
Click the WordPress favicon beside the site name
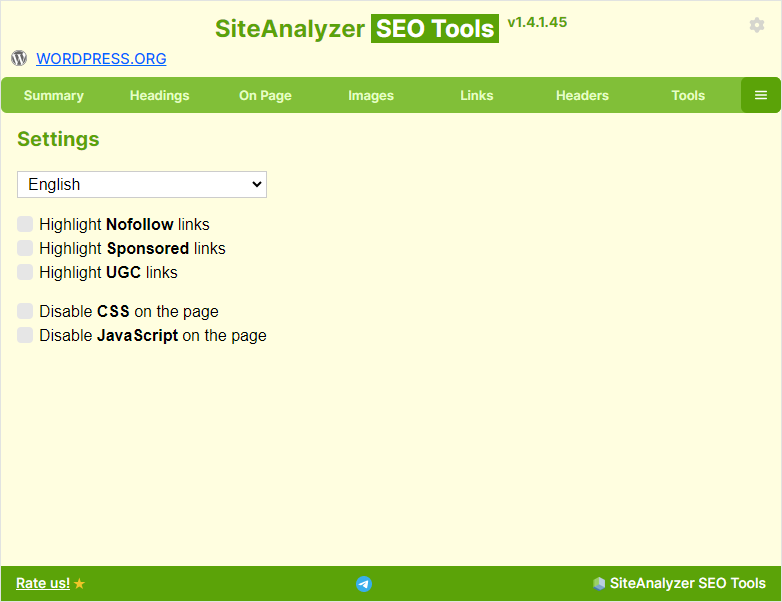click(x=19, y=58)
